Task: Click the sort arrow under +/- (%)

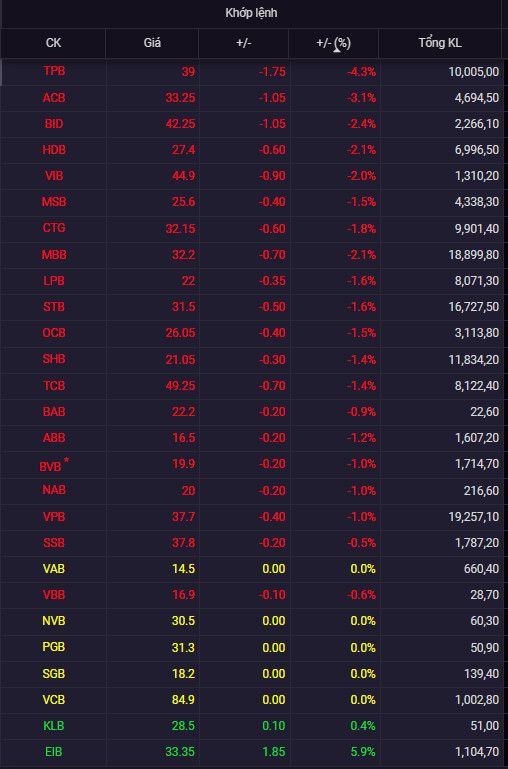Action: click(x=337, y=50)
